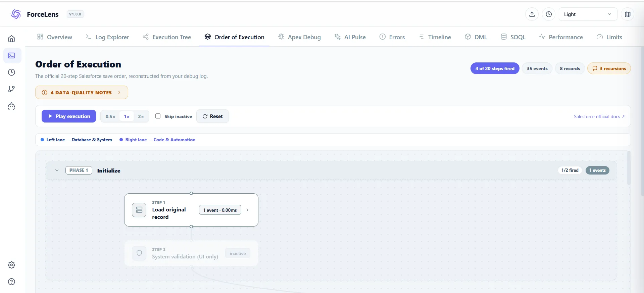The width and height of the screenshot is (644, 293).
Task: Click the AI Pulse sparkle icon
Action: click(338, 37)
